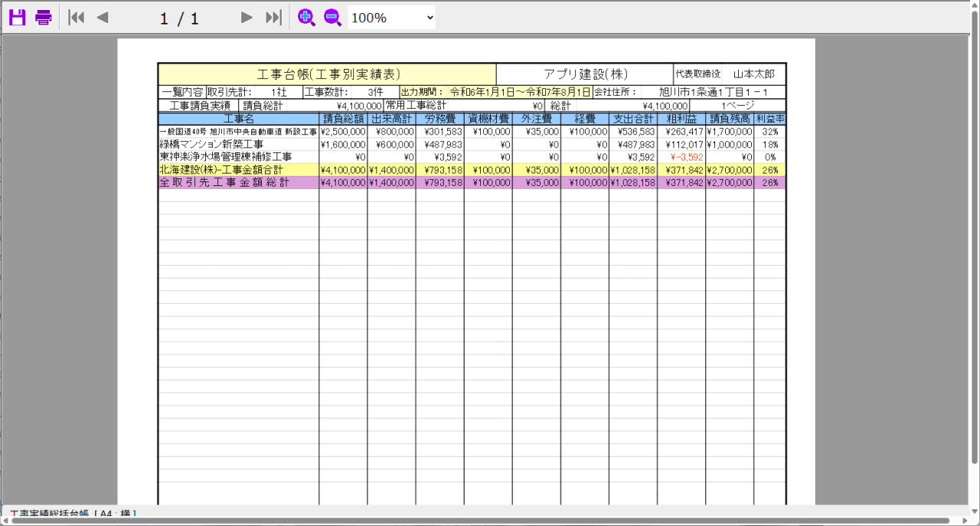Jump to the first page

[77, 18]
